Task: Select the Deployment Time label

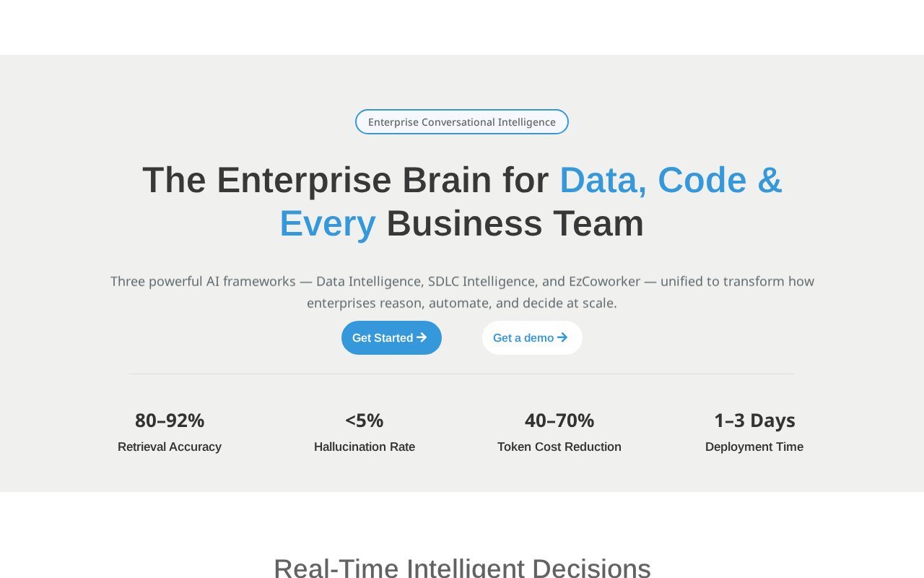Action: coord(754,447)
